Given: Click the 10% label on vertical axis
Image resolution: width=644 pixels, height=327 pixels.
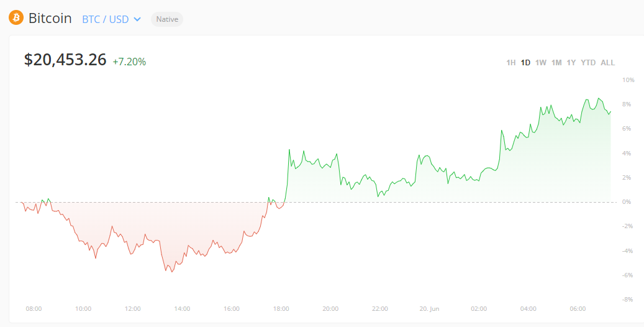Looking at the screenshot, I should (628, 80).
